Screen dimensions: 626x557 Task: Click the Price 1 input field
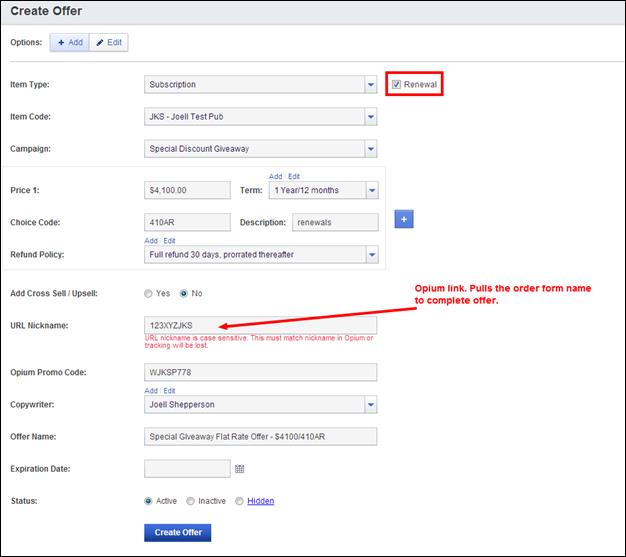click(x=187, y=190)
